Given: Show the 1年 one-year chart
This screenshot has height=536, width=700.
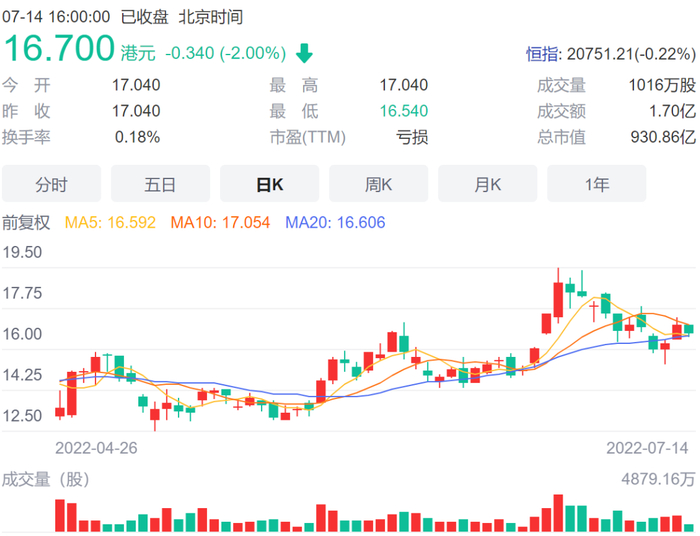Looking at the screenshot, I should pyautogui.click(x=597, y=184).
